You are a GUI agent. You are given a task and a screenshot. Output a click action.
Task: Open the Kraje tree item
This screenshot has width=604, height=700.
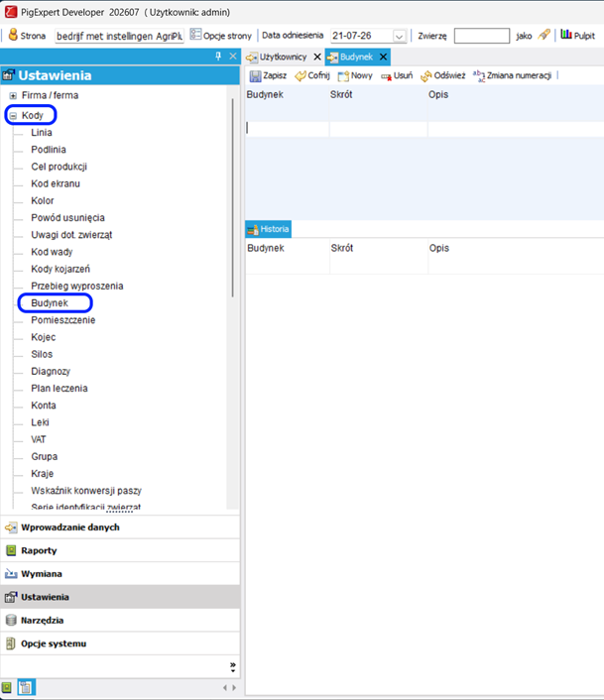click(x=42, y=474)
